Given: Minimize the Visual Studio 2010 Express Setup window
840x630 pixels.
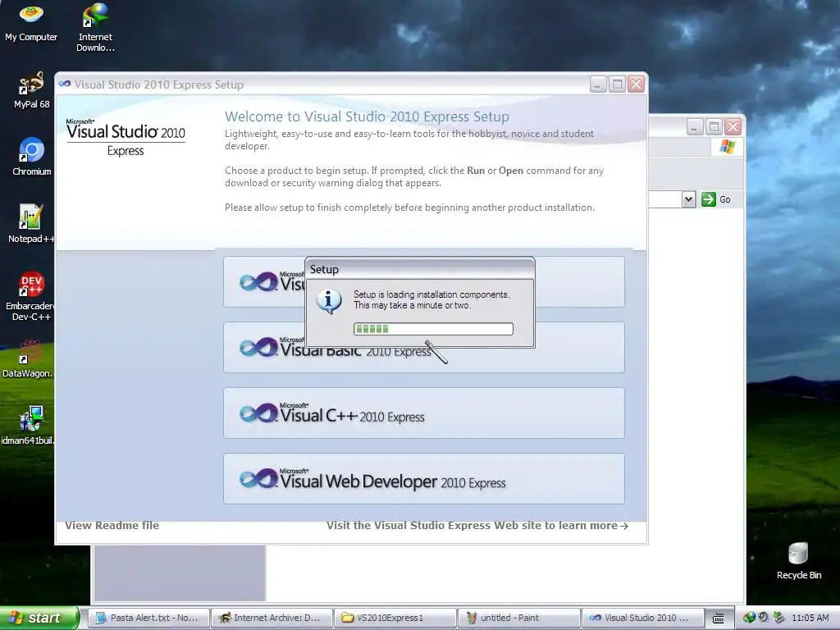Looking at the screenshot, I should [x=598, y=84].
